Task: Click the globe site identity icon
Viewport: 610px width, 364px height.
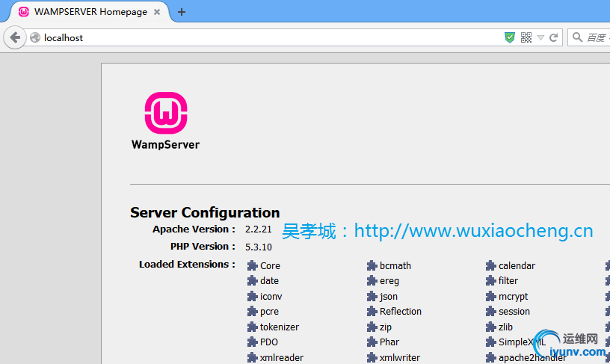Action: coord(35,37)
